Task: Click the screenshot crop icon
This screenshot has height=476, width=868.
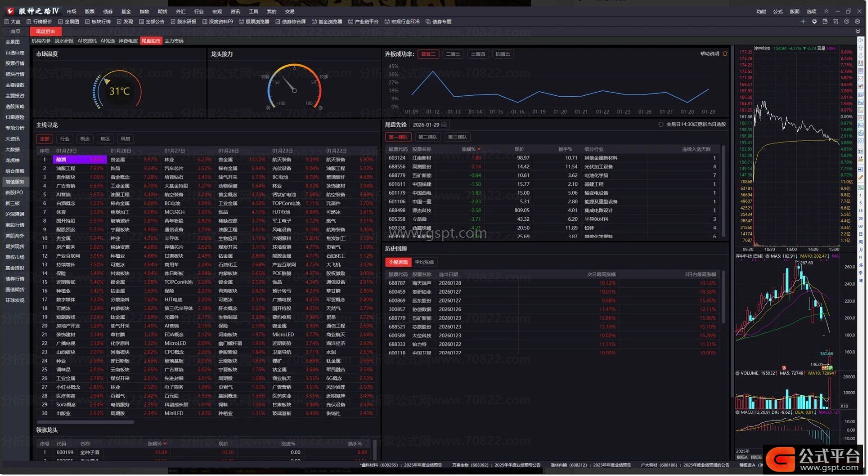Action: click(x=836, y=21)
